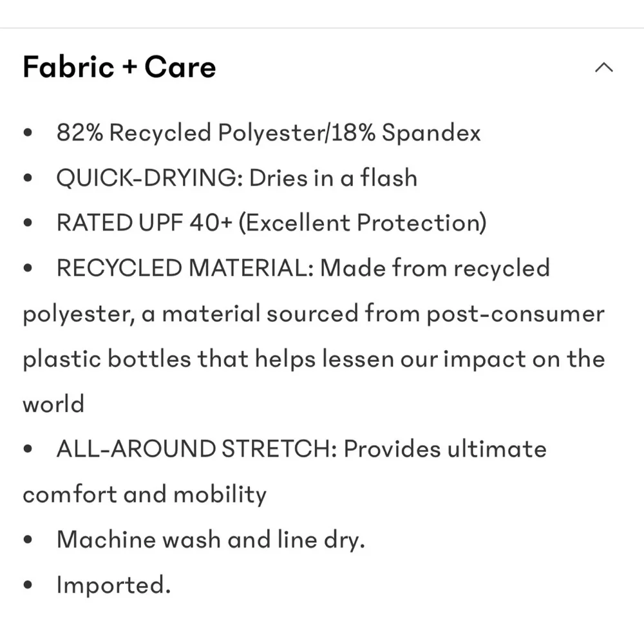Image resolution: width=644 pixels, height=644 pixels.
Task: Click the RECYCLED MATERIAL bullet line
Action: (x=303, y=268)
